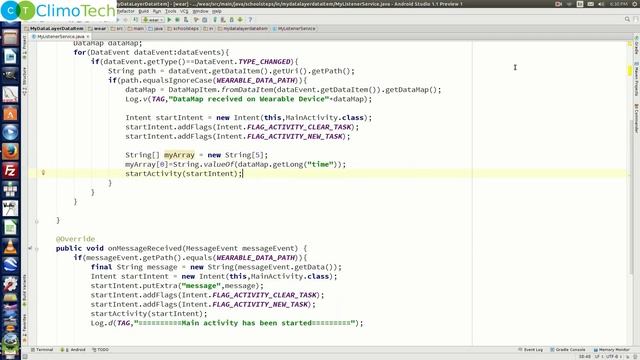640x360 pixels.
Task: Click the java breadcrumb folder
Action: click(x=156, y=29)
